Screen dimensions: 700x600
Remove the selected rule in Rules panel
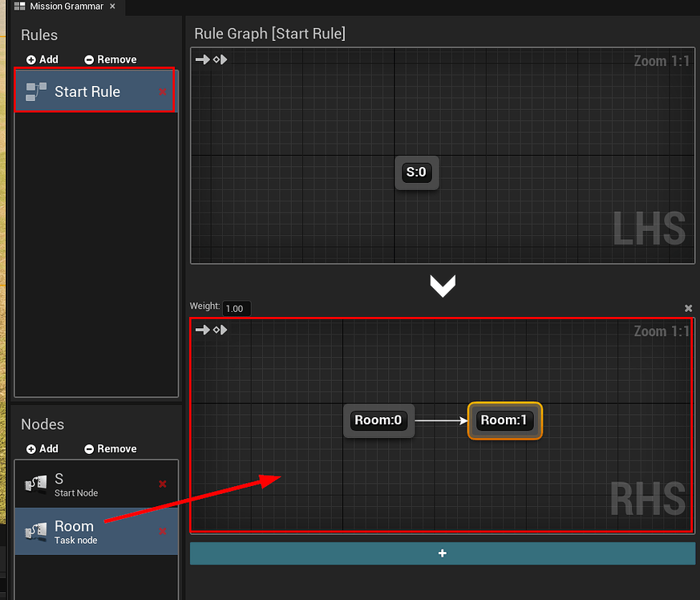(111, 59)
